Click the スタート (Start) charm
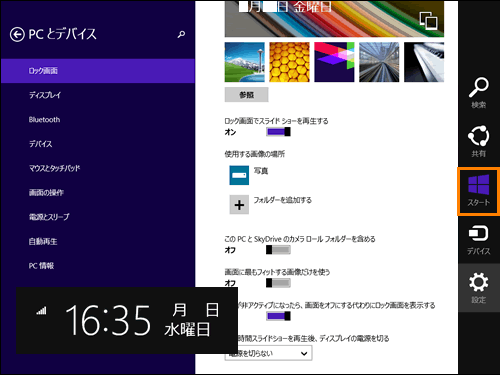This screenshot has height=375, width=500. pos(479,191)
